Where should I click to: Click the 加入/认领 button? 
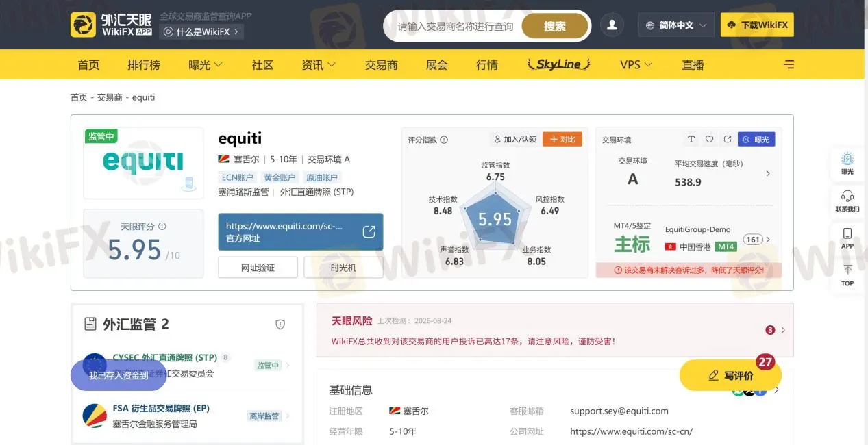pyautogui.click(x=514, y=139)
